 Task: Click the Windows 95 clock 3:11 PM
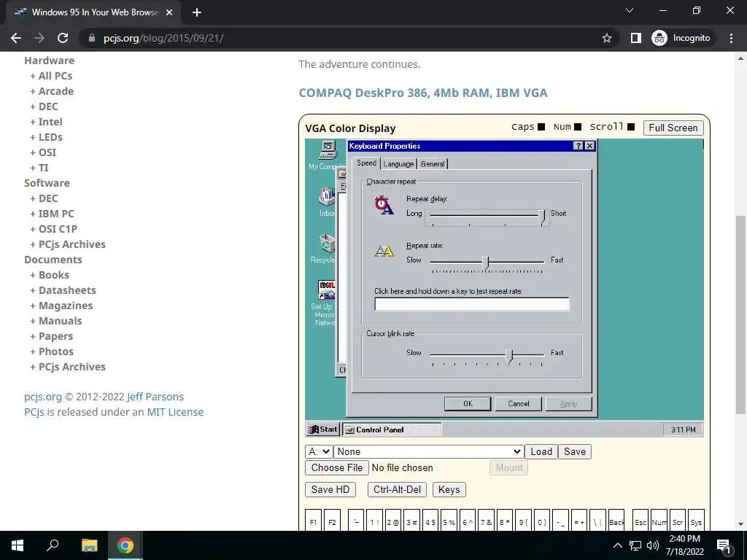[683, 429]
